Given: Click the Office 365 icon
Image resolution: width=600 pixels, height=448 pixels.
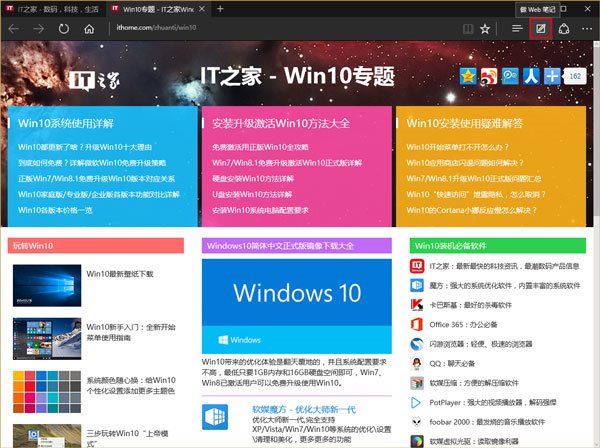Looking at the screenshot, I should click(x=417, y=324).
